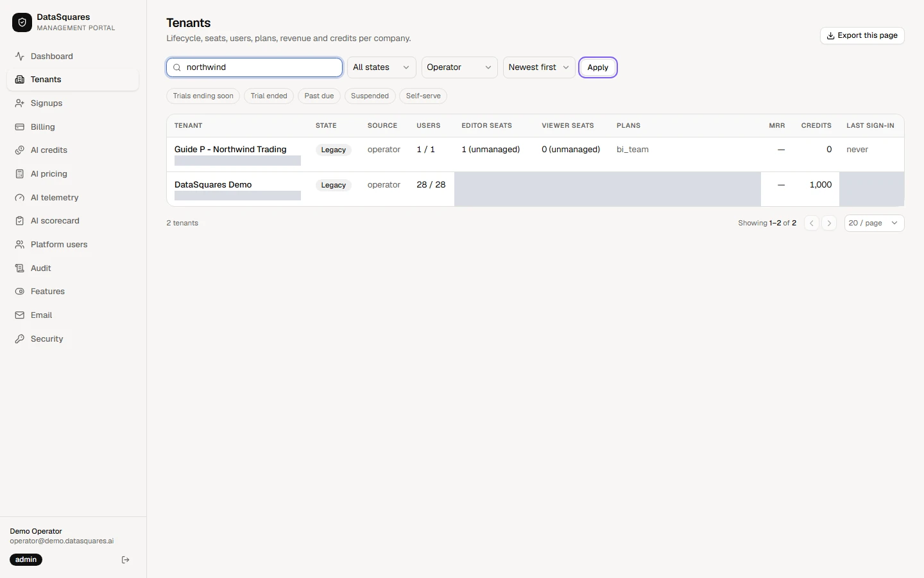Viewport: 924px width, 578px height.
Task: Go to previous page chevron
Action: tap(812, 223)
